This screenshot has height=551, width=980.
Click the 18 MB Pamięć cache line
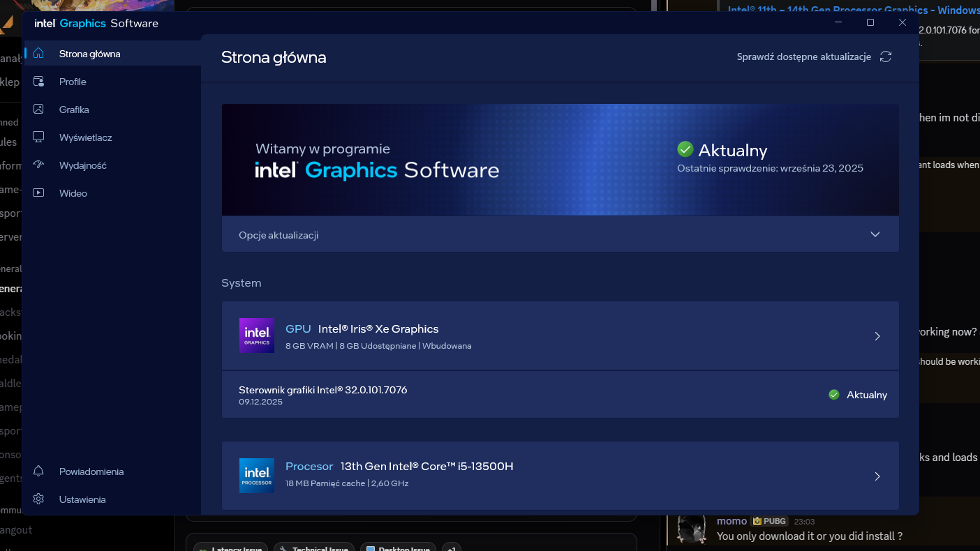point(347,483)
